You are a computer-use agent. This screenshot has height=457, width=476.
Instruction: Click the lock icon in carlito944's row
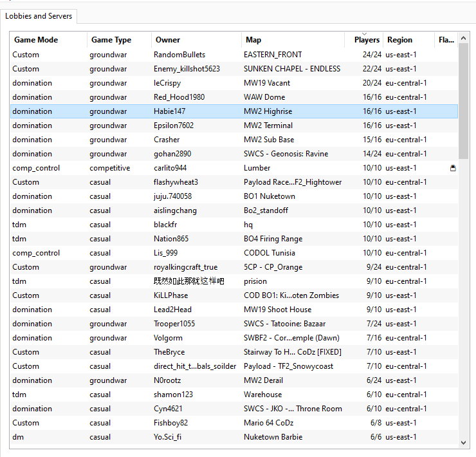453,168
